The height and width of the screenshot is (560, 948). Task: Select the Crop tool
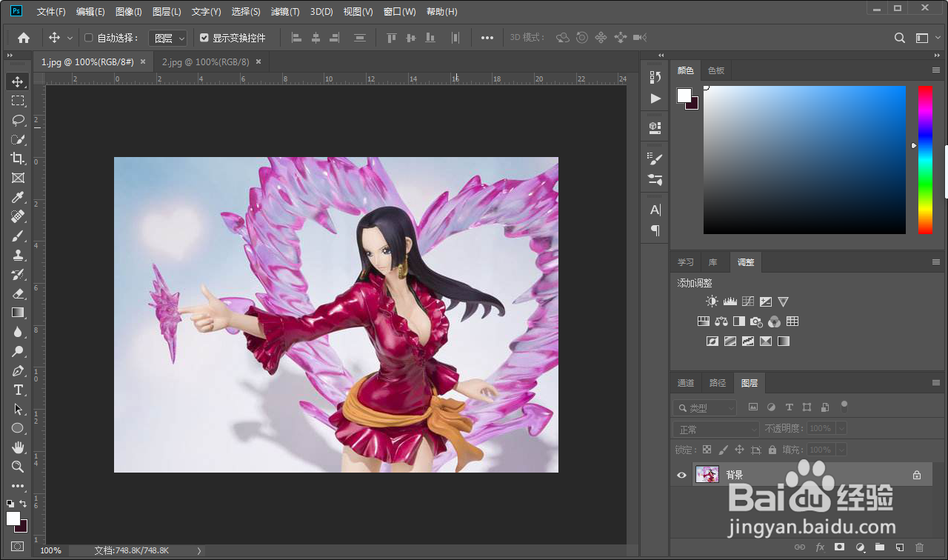tap(18, 159)
